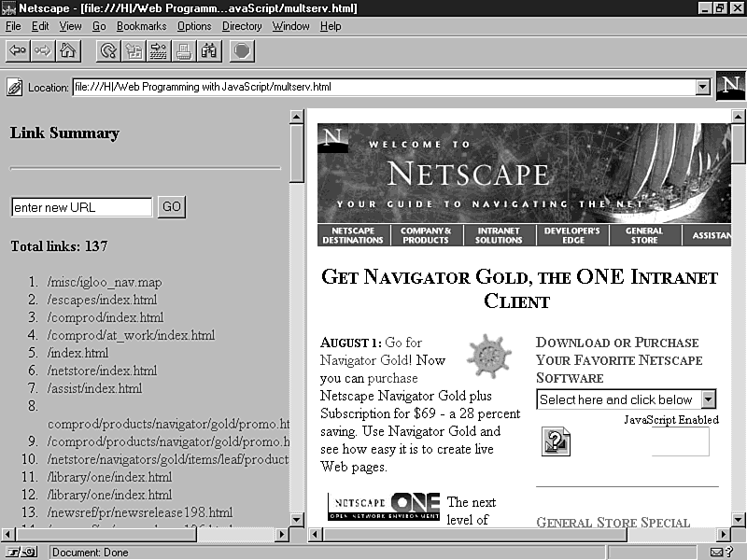Reload the page with the Reload icon

108,50
